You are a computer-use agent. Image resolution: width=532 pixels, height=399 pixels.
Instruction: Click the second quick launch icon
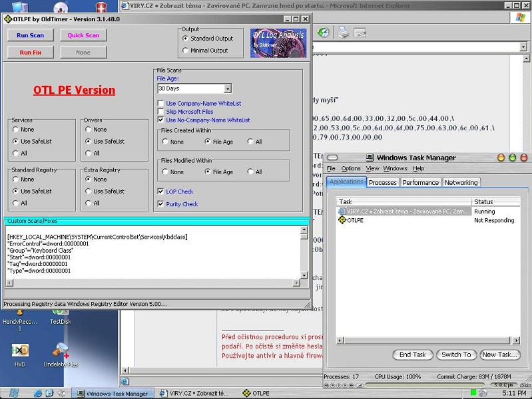click(49, 393)
